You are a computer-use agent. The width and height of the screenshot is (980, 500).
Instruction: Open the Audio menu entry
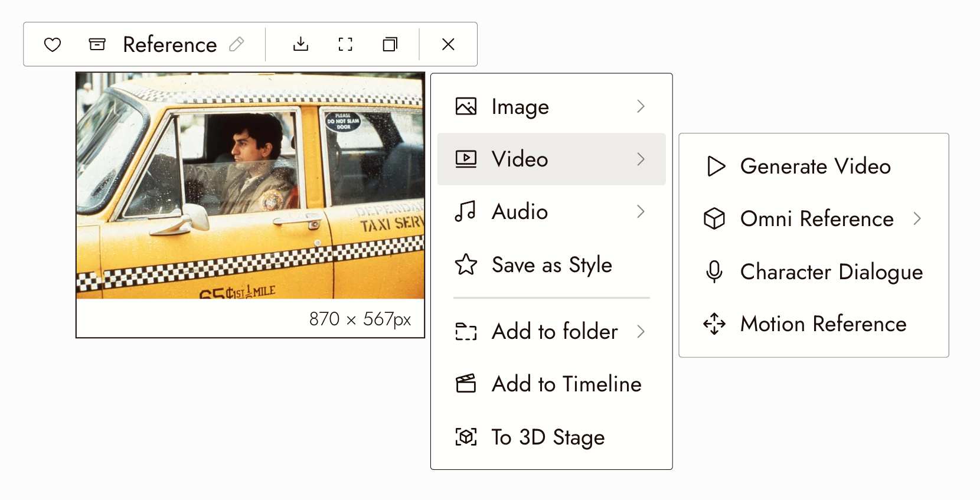(x=551, y=211)
